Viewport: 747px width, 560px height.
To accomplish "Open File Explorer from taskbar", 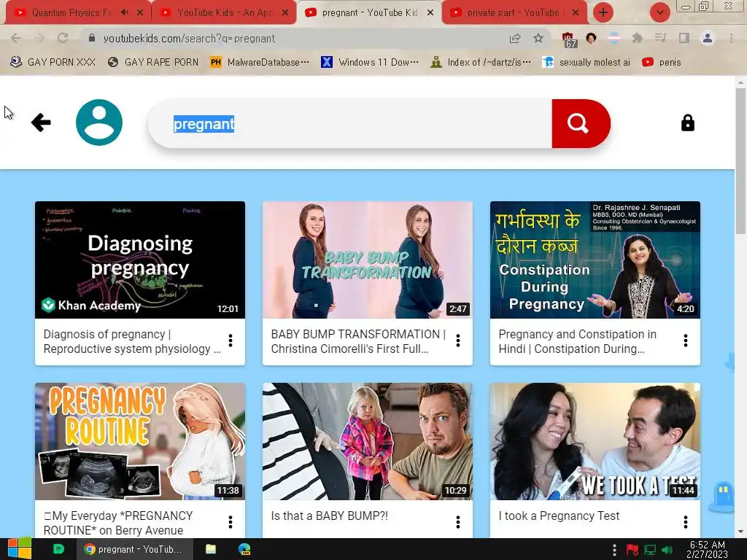I will click(x=211, y=549).
